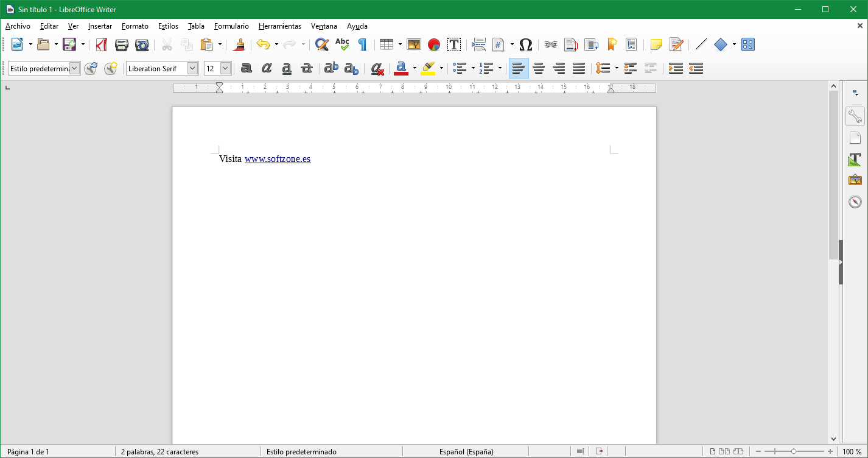Click the diamond Basic Shapes icon
Viewport: 868px width, 458px height.
point(721,44)
